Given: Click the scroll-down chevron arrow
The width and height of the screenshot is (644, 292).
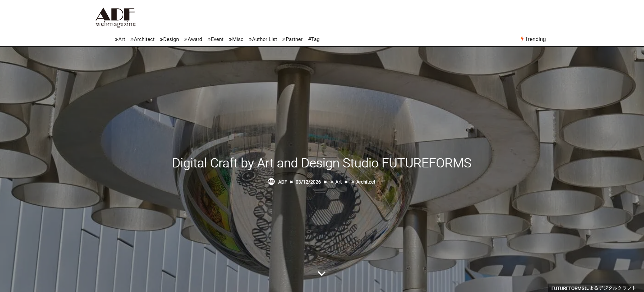Looking at the screenshot, I should pos(322,273).
